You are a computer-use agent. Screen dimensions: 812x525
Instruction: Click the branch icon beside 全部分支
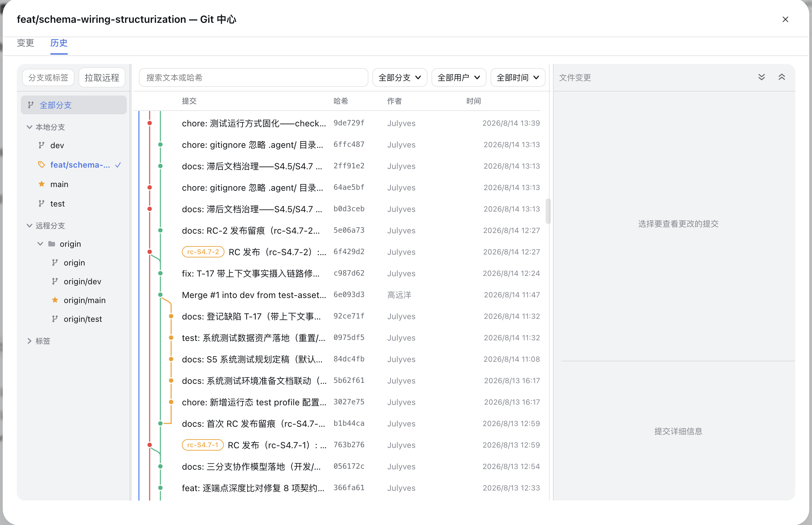coord(31,105)
